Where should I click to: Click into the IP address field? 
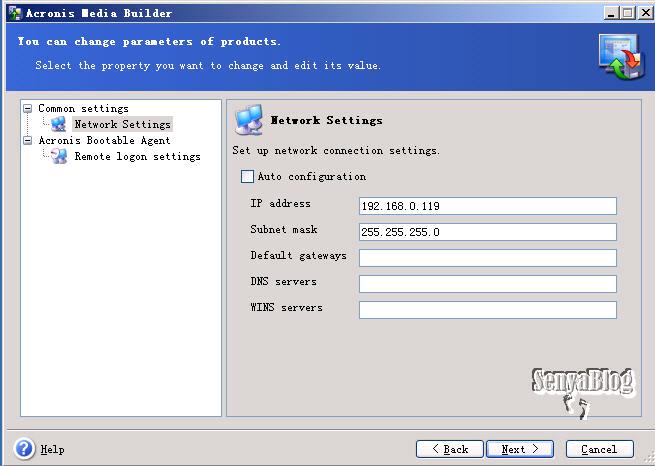click(487, 206)
